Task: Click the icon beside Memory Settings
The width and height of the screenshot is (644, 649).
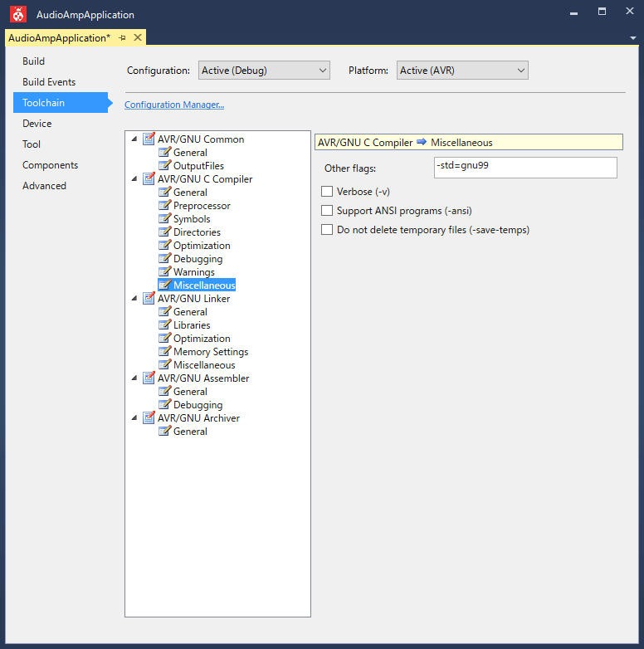Action: point(164,351)
